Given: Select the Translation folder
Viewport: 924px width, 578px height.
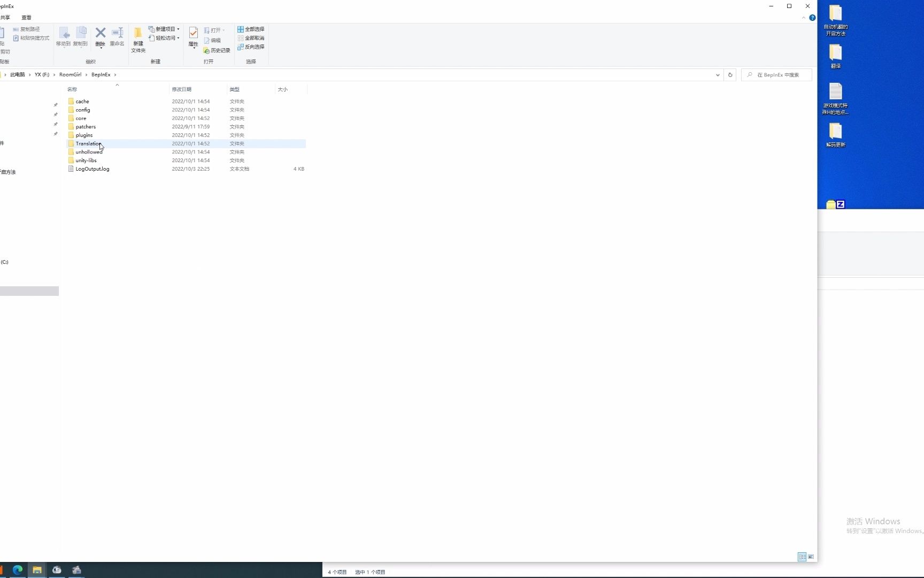Looking at the screenshot, I should tap(186, 143).
